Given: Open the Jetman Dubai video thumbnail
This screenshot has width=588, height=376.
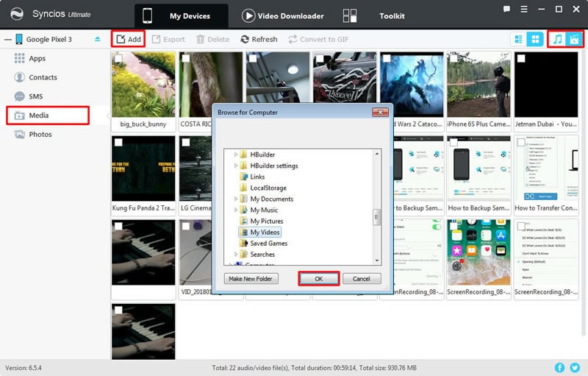Looking at the screenshot, I should coord(546,85).
